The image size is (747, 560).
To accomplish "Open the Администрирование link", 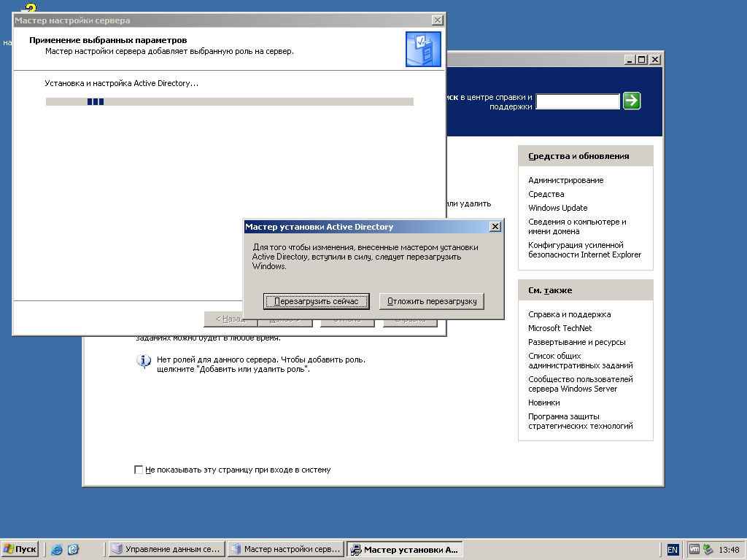I will point(565,180).
